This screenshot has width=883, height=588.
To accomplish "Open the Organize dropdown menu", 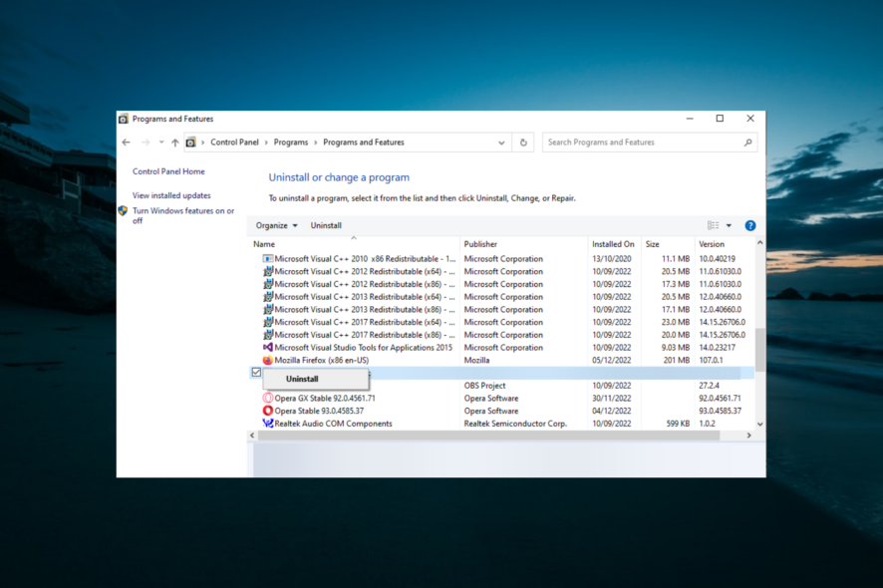I will (276, 225).
